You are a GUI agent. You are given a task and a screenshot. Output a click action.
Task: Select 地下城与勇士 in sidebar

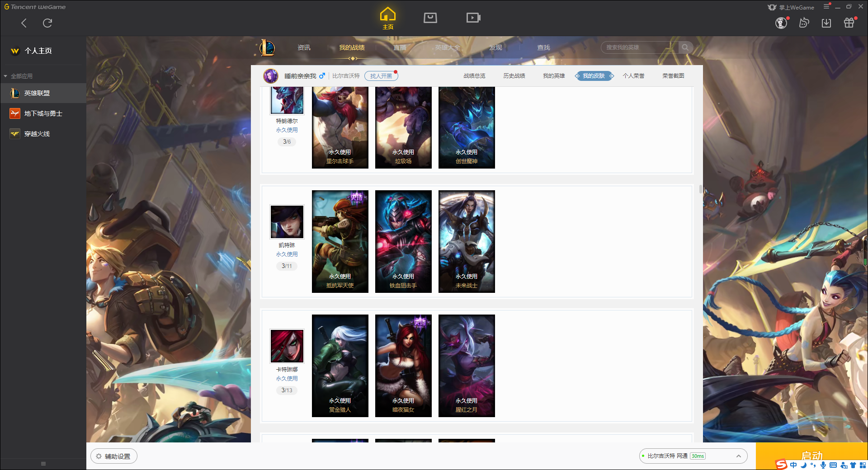(x=43, y=113)
